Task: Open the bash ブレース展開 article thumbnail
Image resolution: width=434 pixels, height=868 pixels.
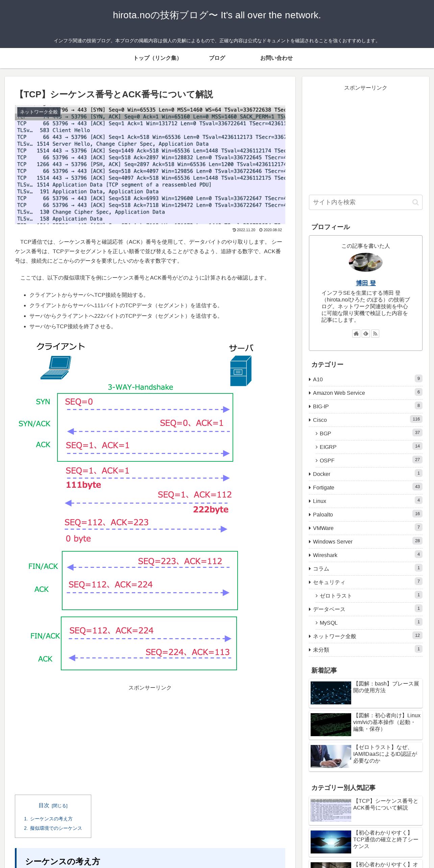Action: [331, 693]
